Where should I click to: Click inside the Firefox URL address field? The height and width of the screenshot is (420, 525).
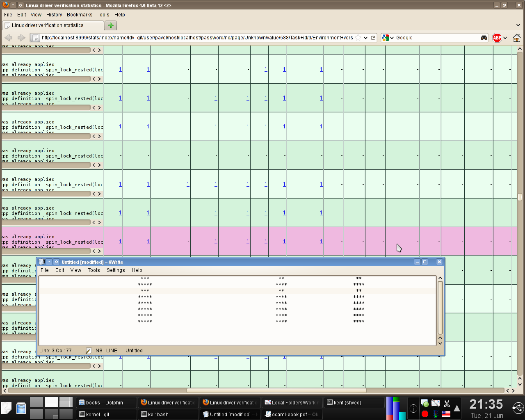197,38
